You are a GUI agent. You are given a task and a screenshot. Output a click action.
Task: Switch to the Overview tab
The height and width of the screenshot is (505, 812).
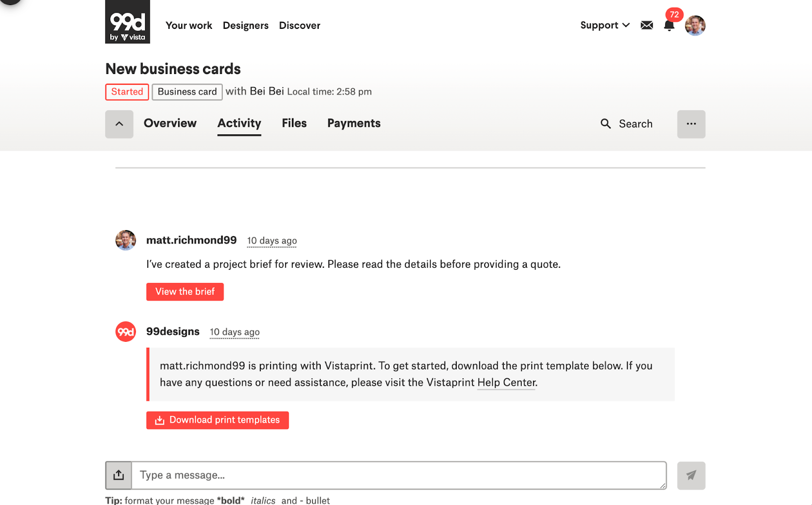[x=170, y=123]
